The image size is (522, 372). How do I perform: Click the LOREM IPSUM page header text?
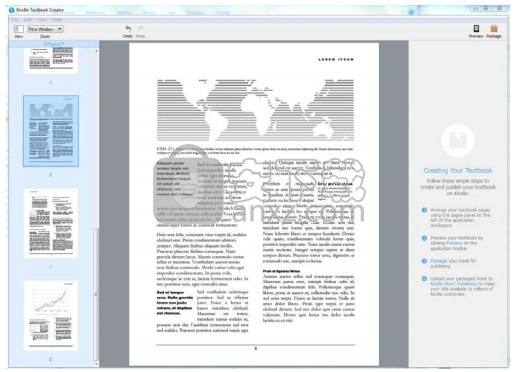pos(336,59)
